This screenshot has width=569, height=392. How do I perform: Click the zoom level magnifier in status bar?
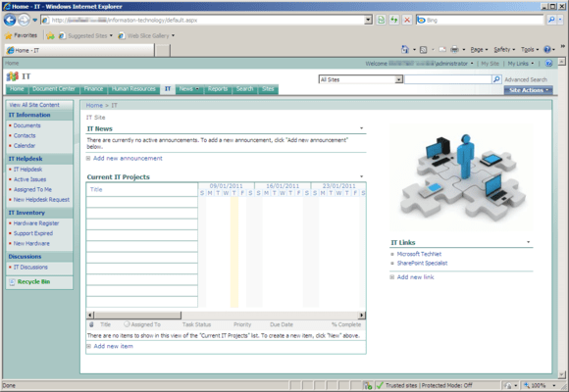(527, 385)
